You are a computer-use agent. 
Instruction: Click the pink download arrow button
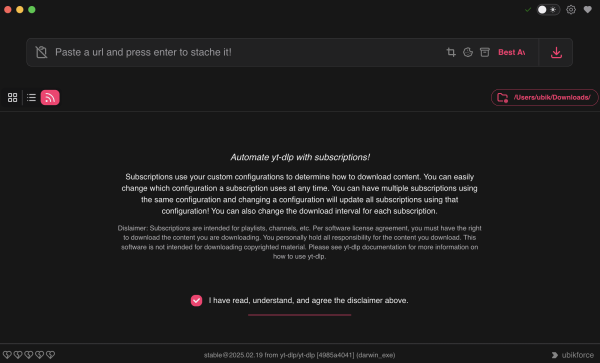[x=556, y=52]
